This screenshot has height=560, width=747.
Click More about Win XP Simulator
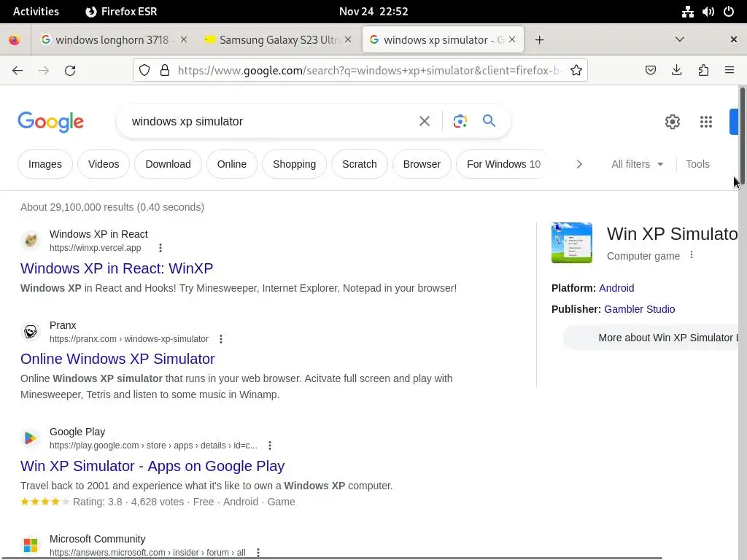point(651,338)
